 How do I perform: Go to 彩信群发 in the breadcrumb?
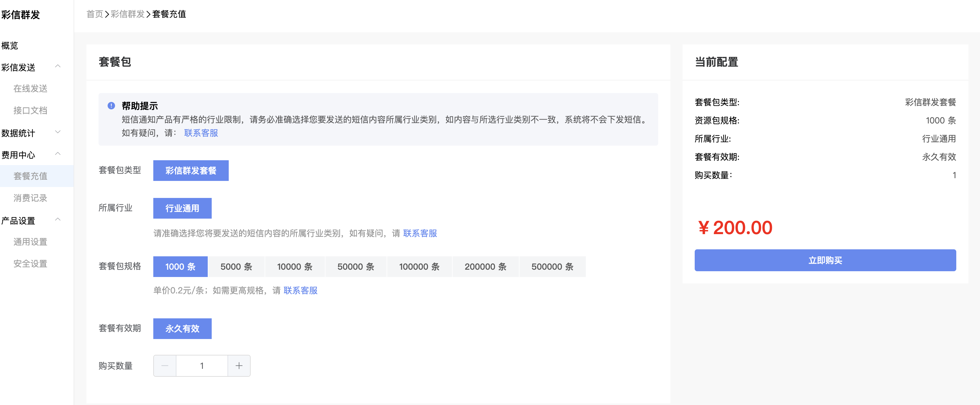click(128, 14)
